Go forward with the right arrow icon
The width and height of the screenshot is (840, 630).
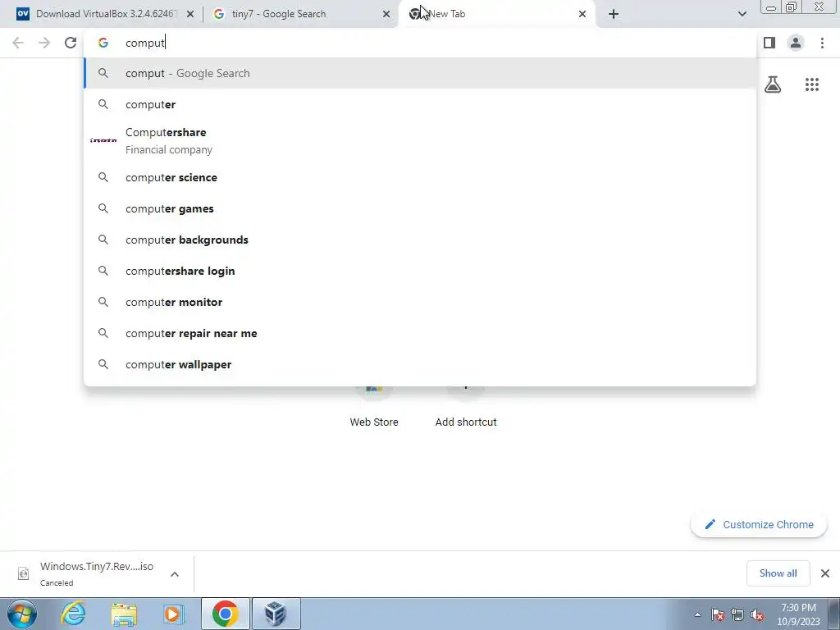click(x=44, y=43)
